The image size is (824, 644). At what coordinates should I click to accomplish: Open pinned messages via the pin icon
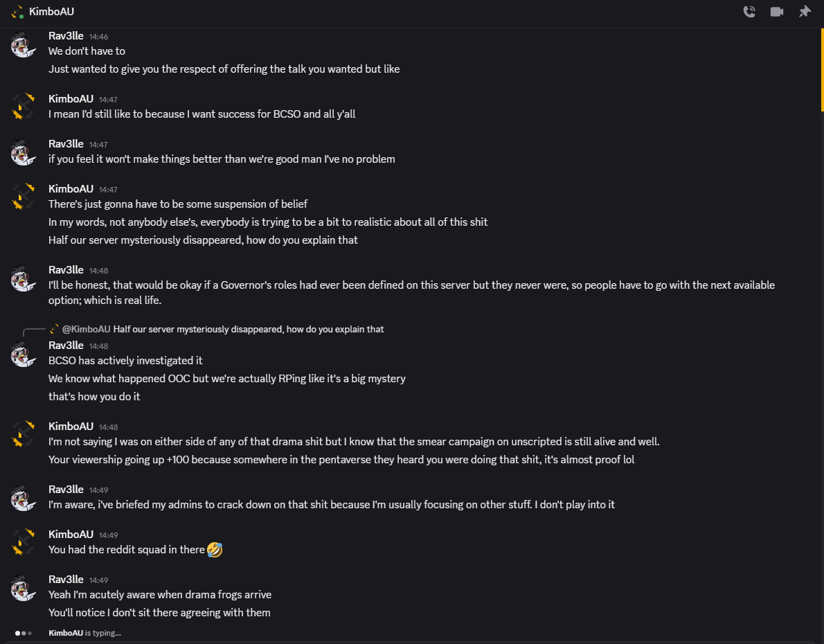click(x=805, y=12)
